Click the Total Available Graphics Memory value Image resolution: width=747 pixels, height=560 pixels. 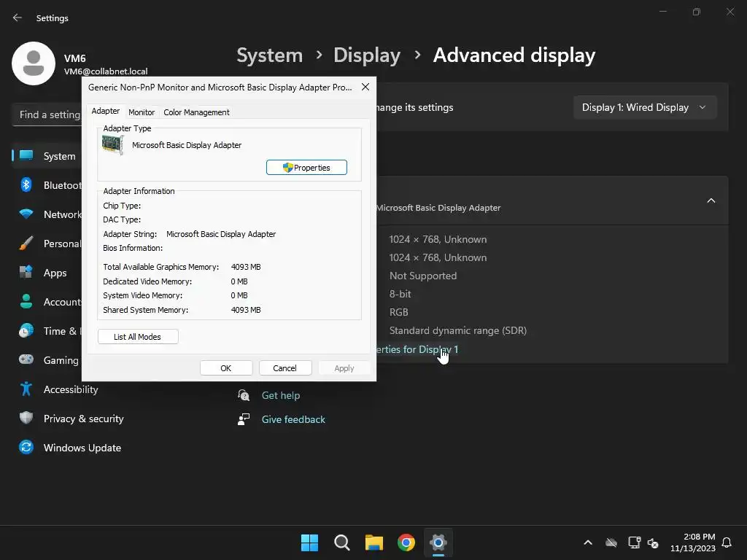point(246,267)
